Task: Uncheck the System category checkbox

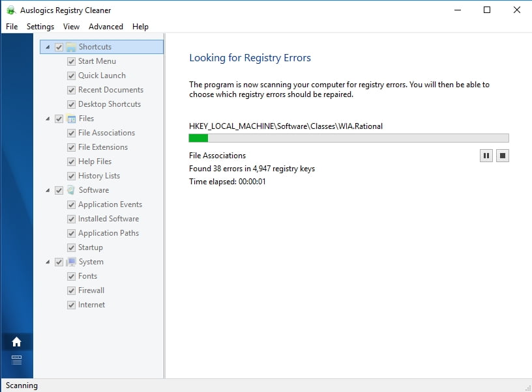Action: pyautogui.click(x=59, y=262)
